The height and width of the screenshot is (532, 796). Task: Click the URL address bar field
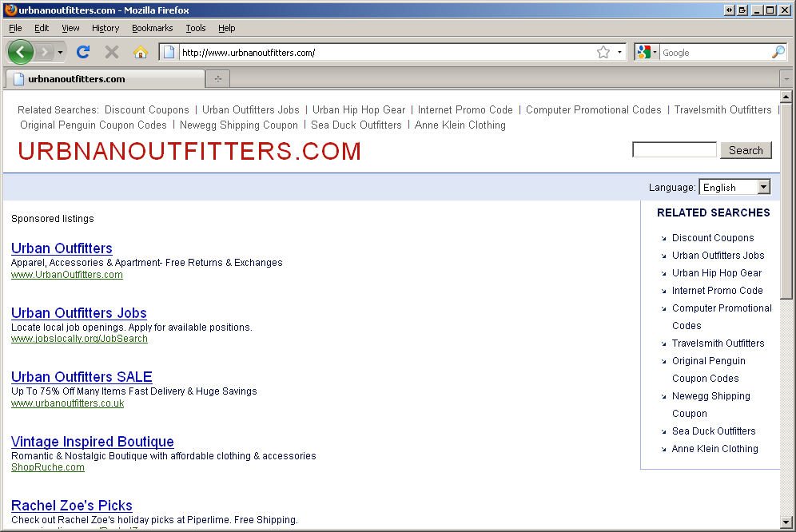click(388, 52)
